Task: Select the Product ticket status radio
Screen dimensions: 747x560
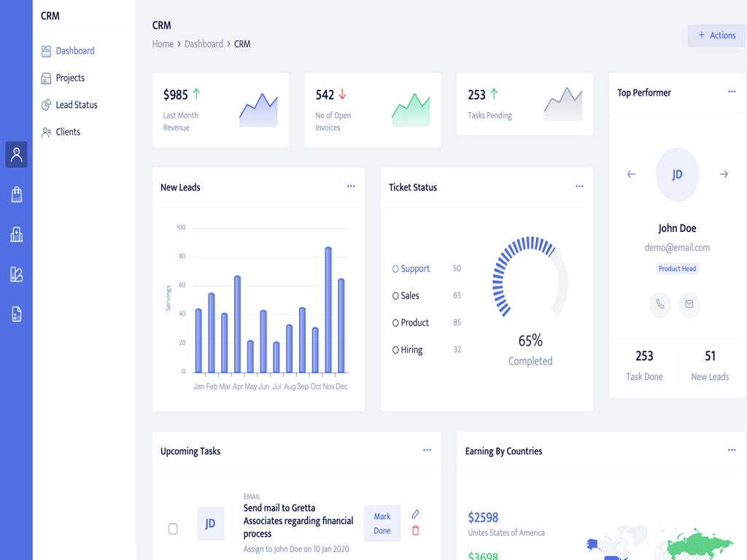Action: point(395,323)
